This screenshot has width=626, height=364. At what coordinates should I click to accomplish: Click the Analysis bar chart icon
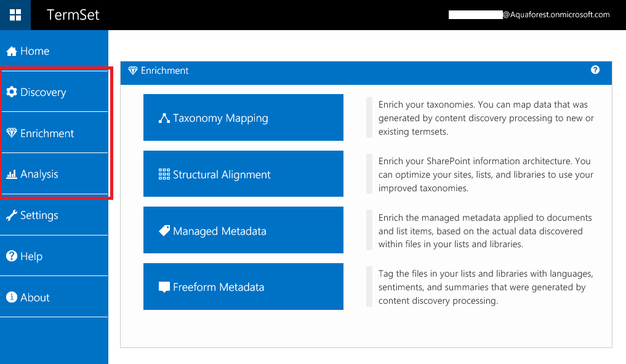pyautogui.click(x=11, y=175)
